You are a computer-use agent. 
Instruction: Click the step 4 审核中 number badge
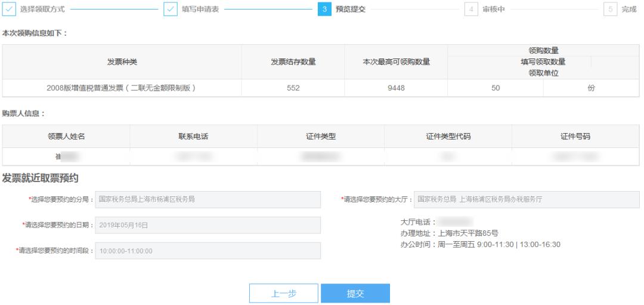coord(471,10)
